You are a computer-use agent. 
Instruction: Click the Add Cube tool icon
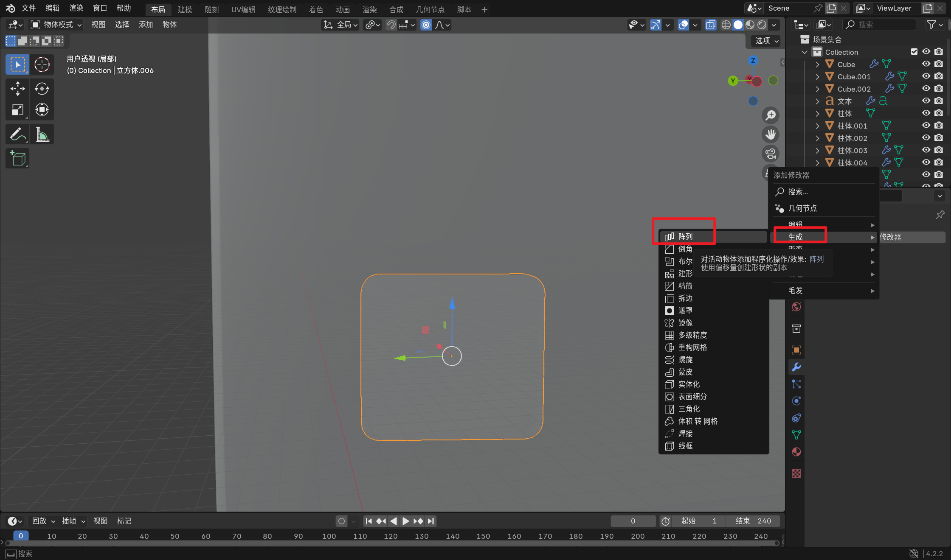pyautogui.click(x=17, y=159)
